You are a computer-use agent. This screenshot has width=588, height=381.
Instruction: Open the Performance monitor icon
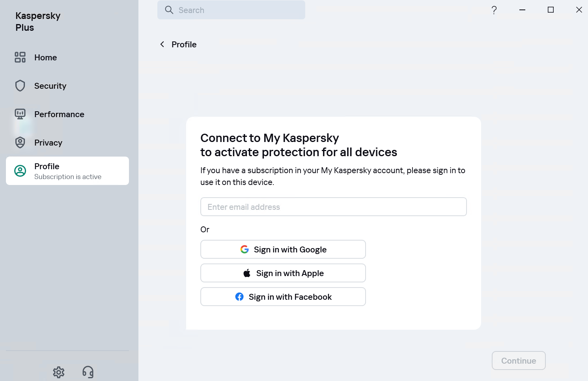(x=20, y=114)
